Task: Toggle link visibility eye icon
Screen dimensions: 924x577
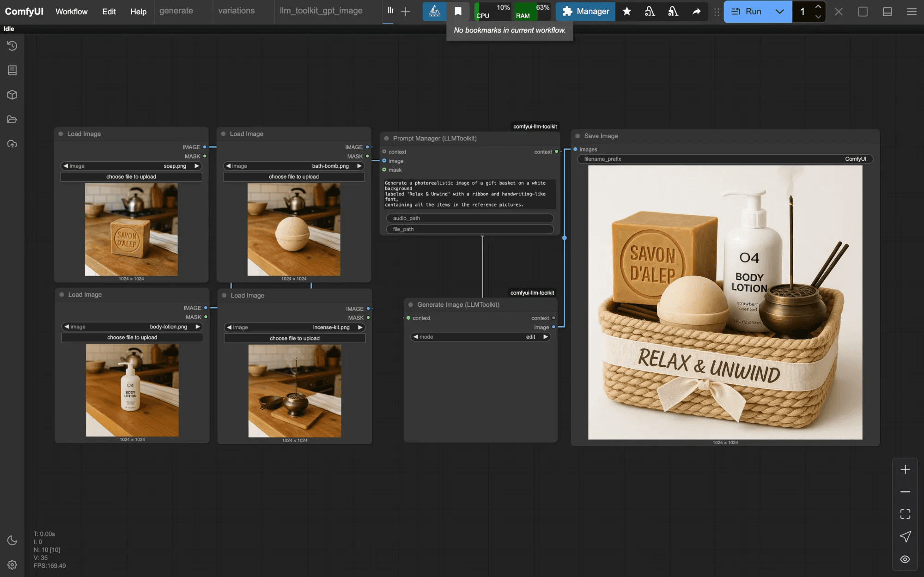Action: [x=905, y=559]
